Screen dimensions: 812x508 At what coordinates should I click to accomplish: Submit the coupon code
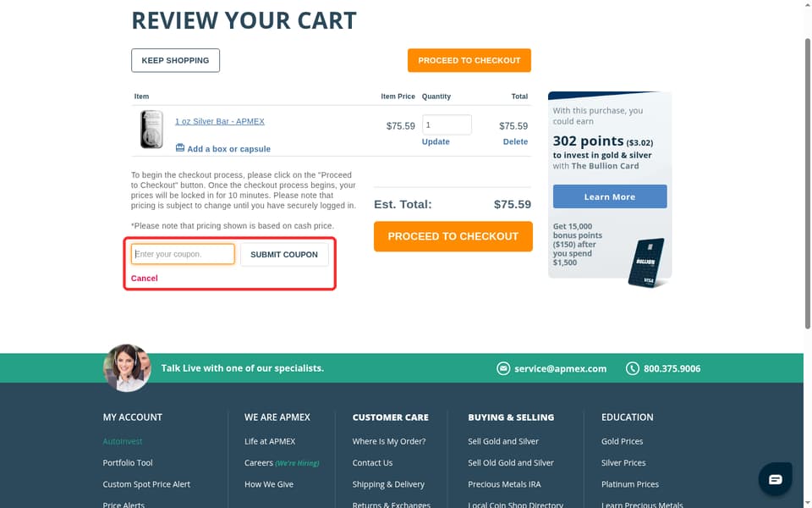click(x=284, y=255)
